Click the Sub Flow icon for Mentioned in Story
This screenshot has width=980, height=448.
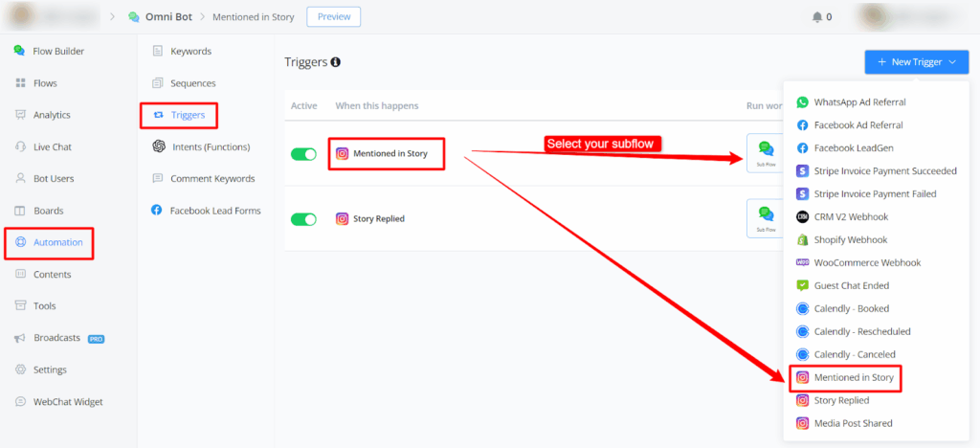765,152
